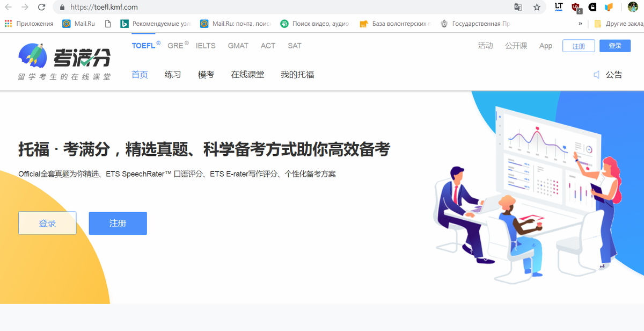The image size is (644, 331).
Task: Click the hero banner 登录 button
Action: (47, 223)
